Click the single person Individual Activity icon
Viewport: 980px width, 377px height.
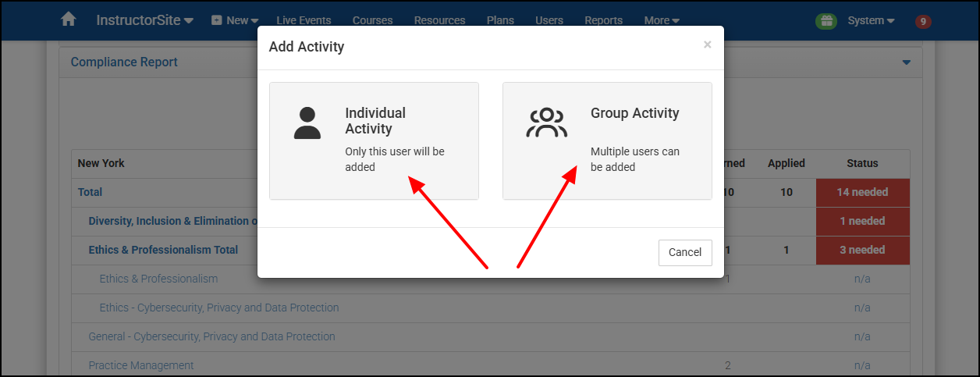pyautogui.click(x=307, y=123)
